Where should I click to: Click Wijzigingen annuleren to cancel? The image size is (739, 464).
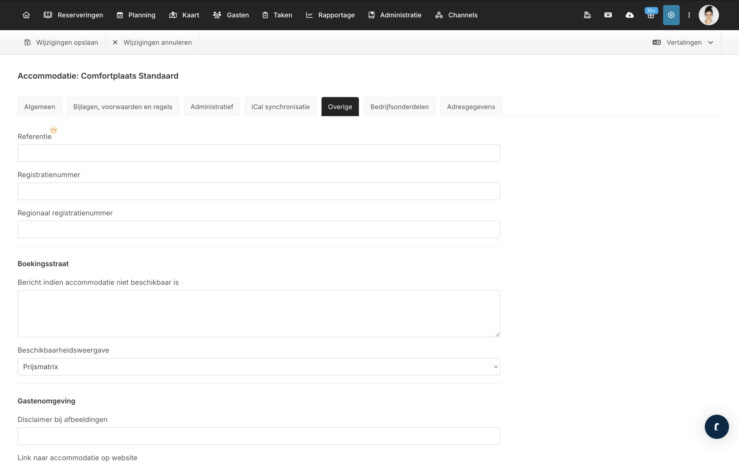[152, 42]
